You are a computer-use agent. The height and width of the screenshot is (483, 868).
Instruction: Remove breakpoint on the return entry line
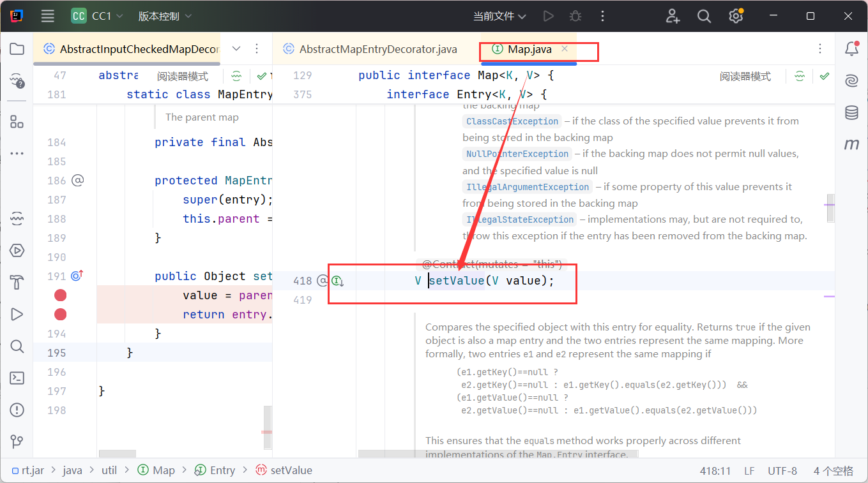[60, 315]
